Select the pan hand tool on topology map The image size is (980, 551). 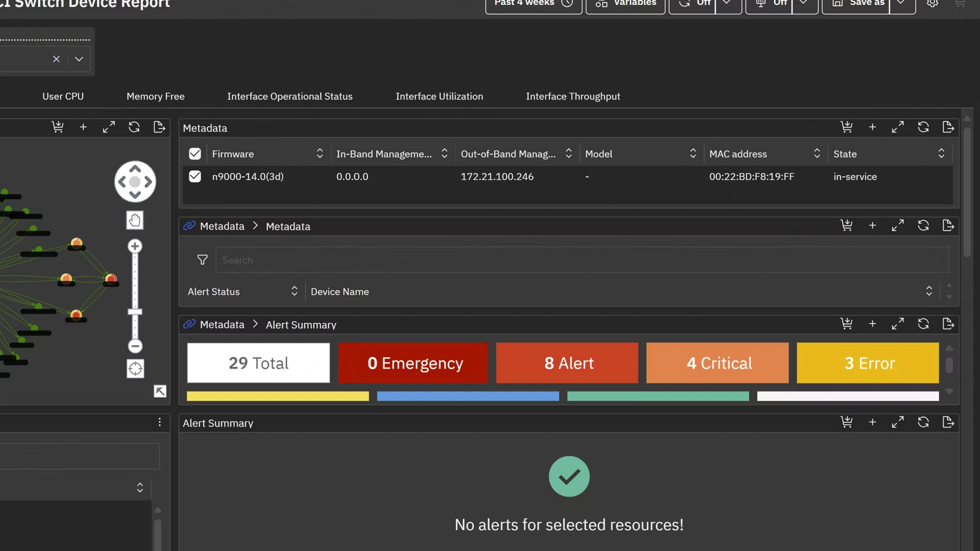135,220
